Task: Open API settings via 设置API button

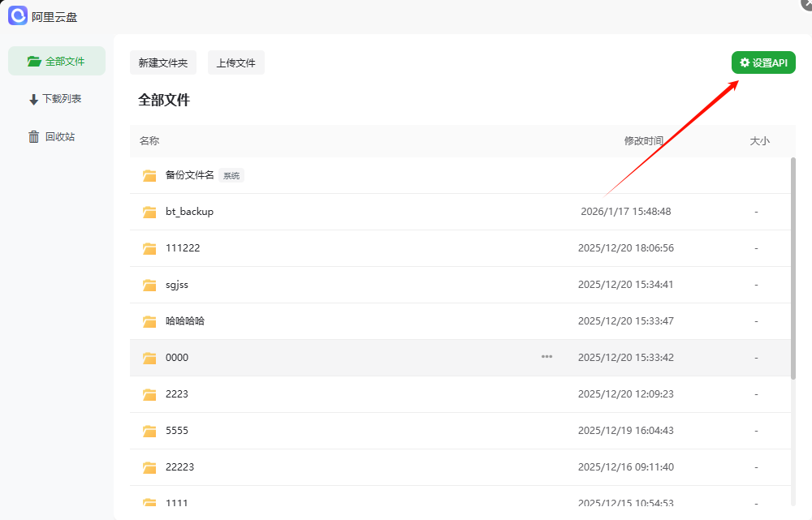Action: point(763,62)
